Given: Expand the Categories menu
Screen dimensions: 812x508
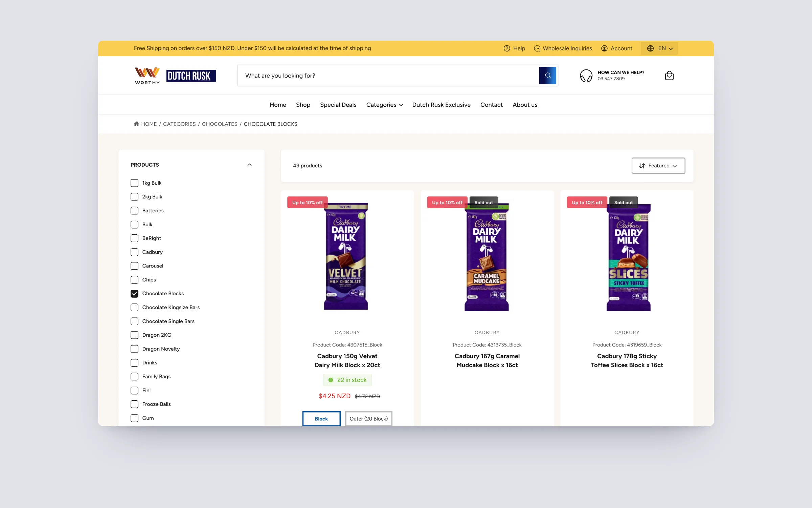Looking at the screenshot, I should point(384,105).
